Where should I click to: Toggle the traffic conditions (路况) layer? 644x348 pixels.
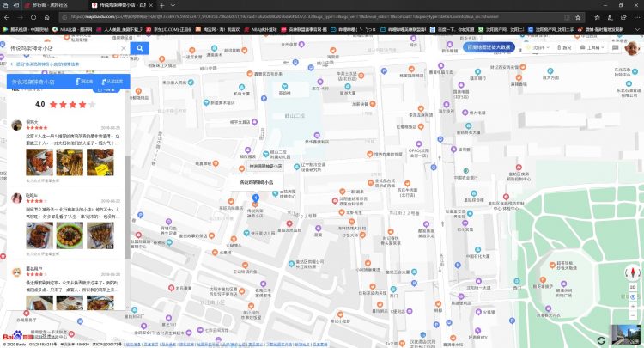564,47
